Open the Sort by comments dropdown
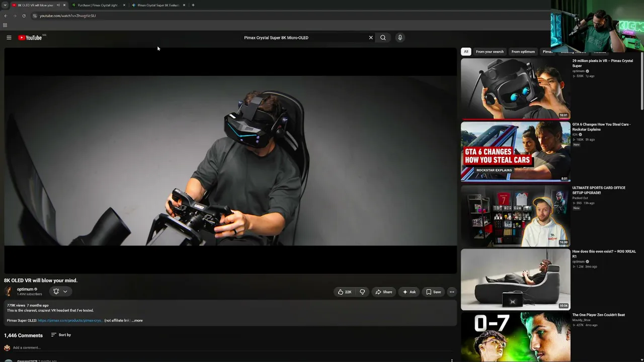The height and width of the screenshot is (362, 644). tap(61, 335)
